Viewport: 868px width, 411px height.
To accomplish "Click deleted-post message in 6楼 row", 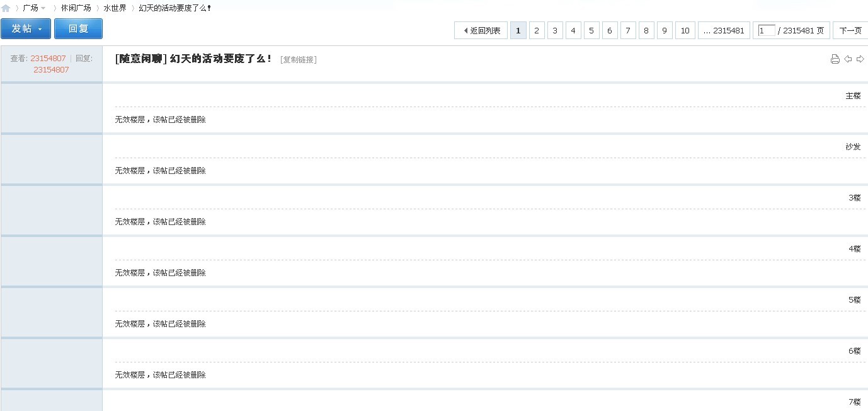I will tap(161, 375).
